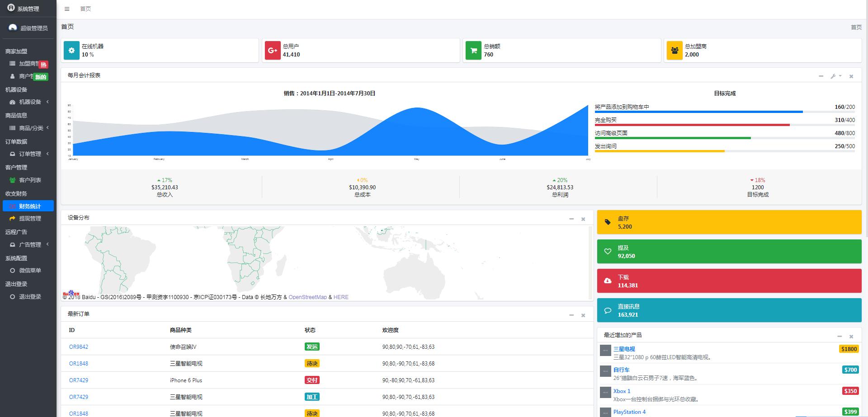The image size is (868, 417).
Task: Close the recently added products panel
Action: pyautogui.click(x=851, y=336)
